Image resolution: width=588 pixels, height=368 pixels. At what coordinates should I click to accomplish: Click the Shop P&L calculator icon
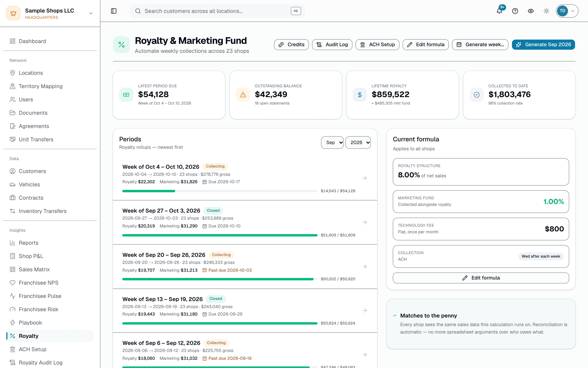(x=12, y=256)
